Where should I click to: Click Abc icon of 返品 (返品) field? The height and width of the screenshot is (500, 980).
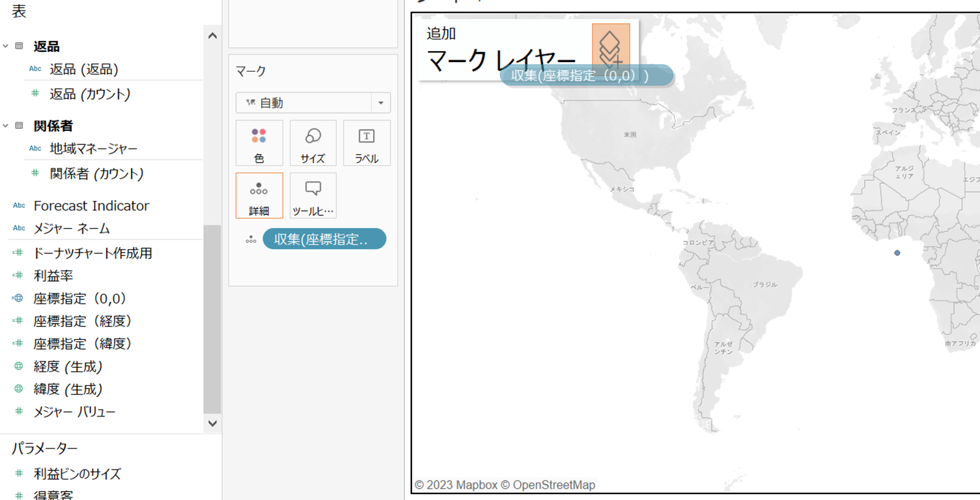pos(35,69)
